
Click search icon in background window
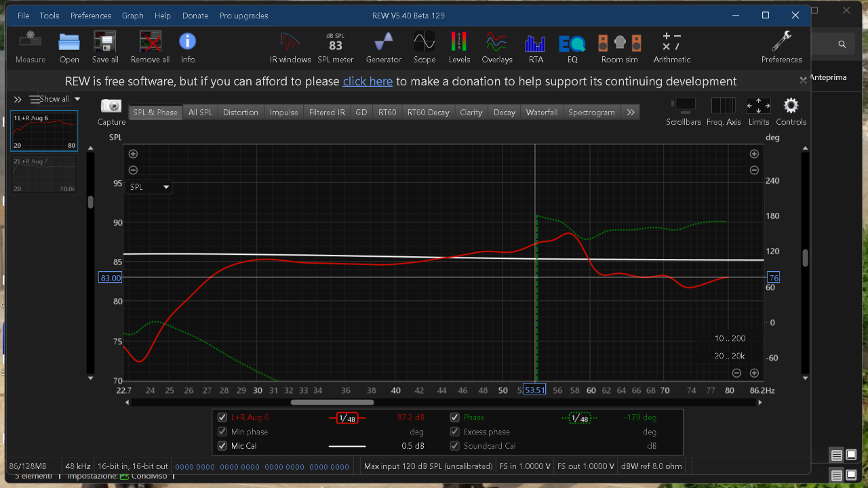842,44
